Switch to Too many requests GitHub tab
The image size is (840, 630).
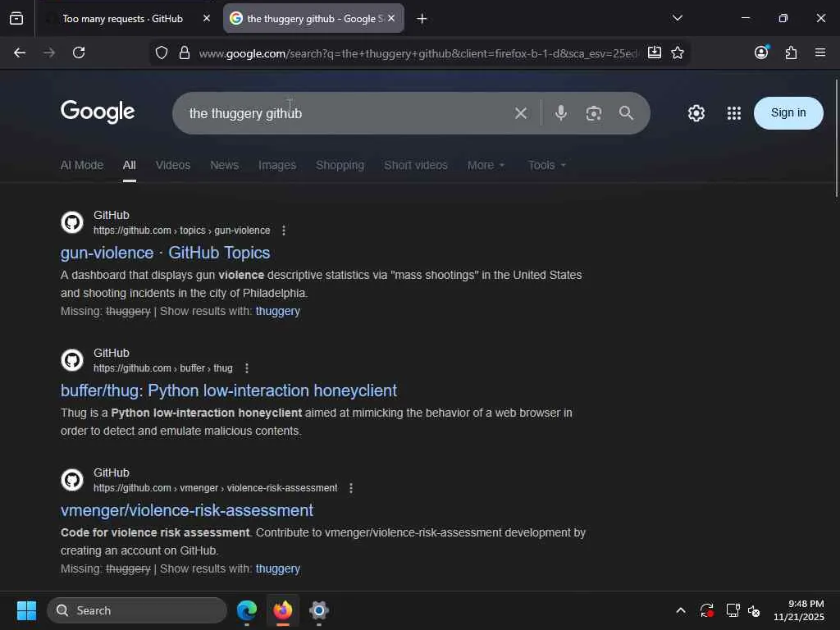click(123, 19)
